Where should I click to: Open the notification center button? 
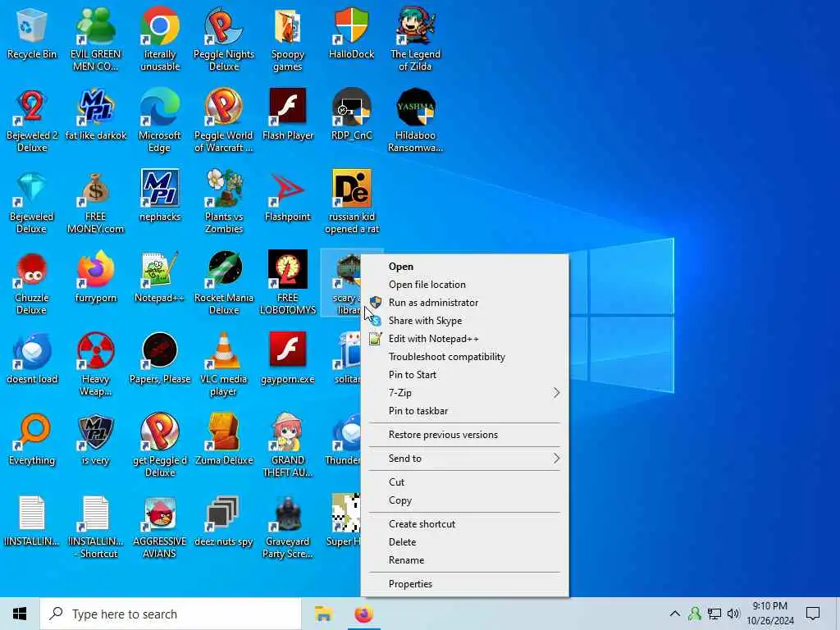coord(813,614)
